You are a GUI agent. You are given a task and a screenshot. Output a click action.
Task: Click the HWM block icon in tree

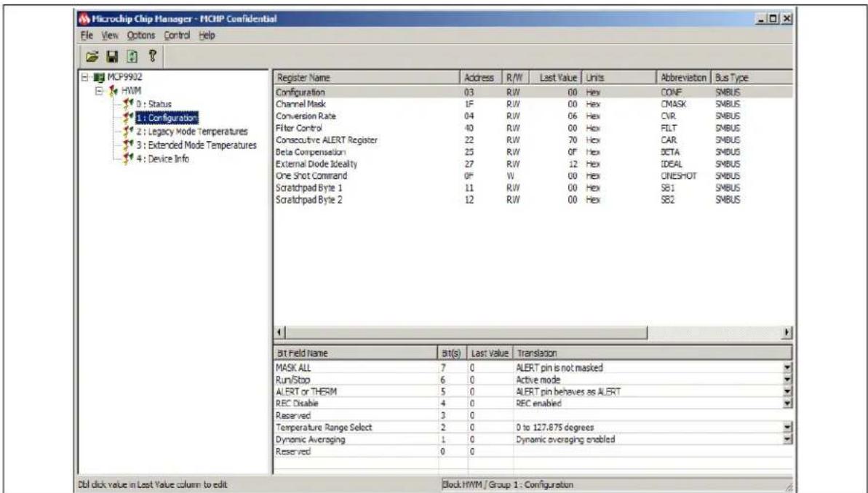tap(114, 91)
